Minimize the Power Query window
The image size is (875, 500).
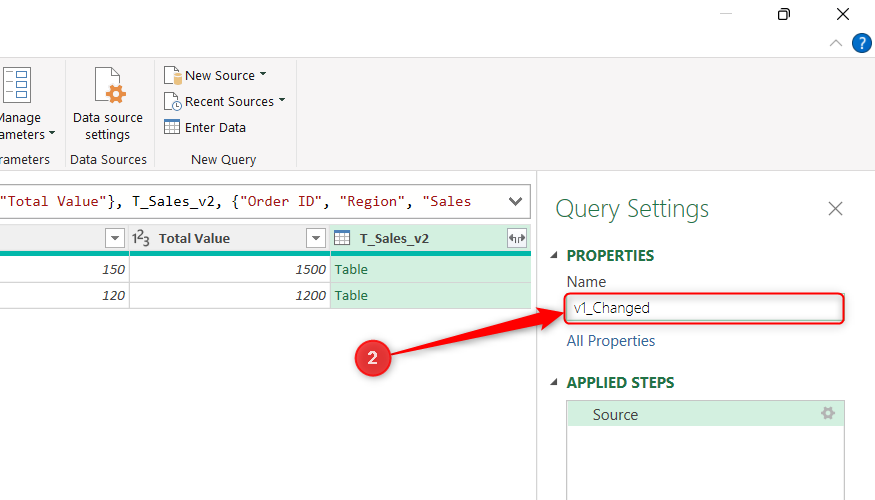[x=726, y=13]
